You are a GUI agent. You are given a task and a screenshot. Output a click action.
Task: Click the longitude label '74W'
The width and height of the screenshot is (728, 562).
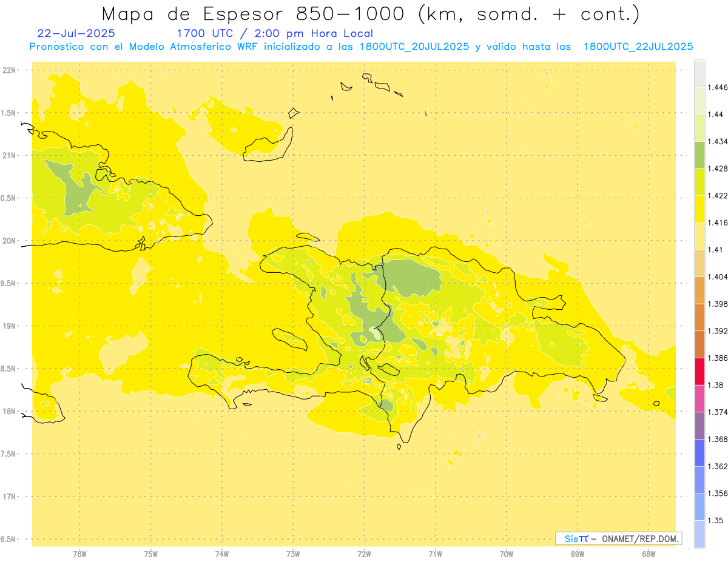[222, 554]
